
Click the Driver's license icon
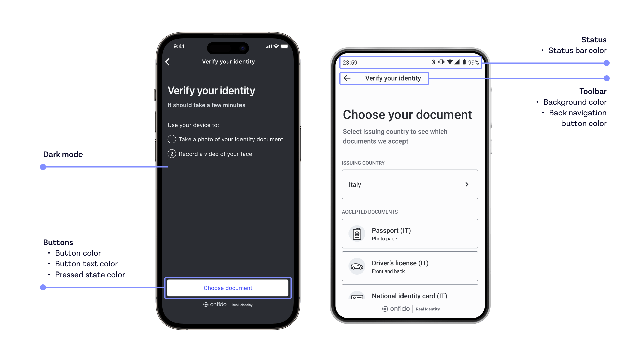(357, 266)
